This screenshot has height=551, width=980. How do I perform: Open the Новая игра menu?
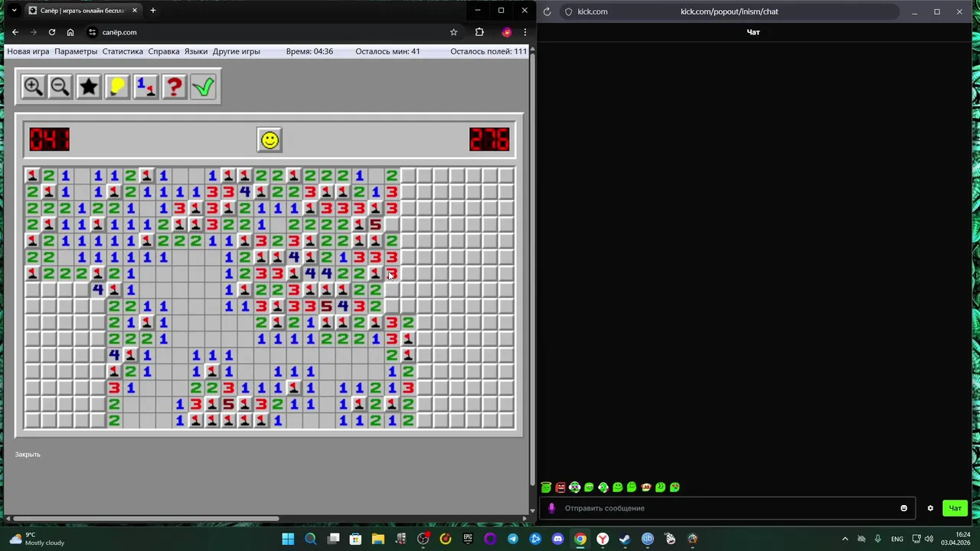[x=28, y=51]
